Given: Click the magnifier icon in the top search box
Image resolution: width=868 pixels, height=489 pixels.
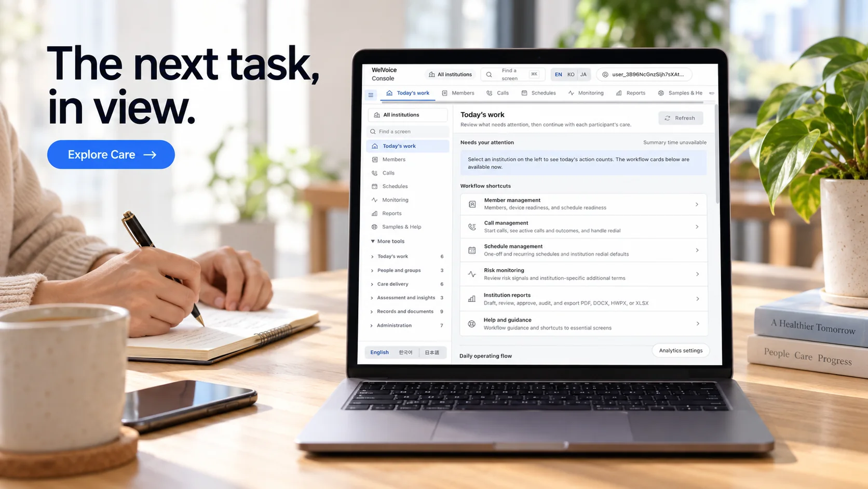Looking at the screenshot, I should tap(489, 75).
